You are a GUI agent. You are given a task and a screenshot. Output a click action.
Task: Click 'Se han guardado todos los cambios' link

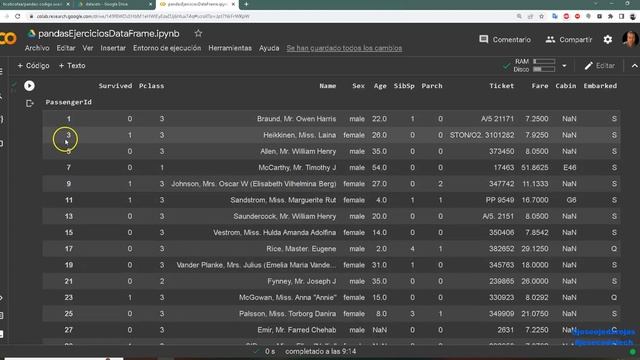point(344,48)
